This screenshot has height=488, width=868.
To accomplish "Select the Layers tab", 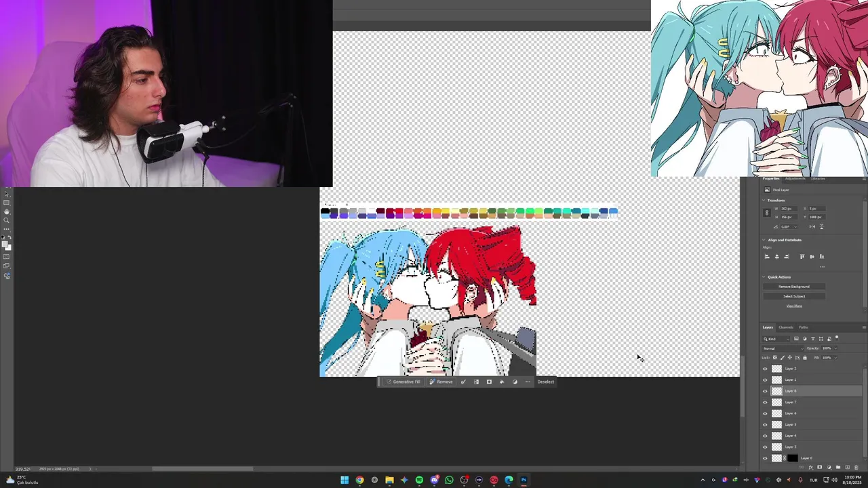I will (768, 327).
